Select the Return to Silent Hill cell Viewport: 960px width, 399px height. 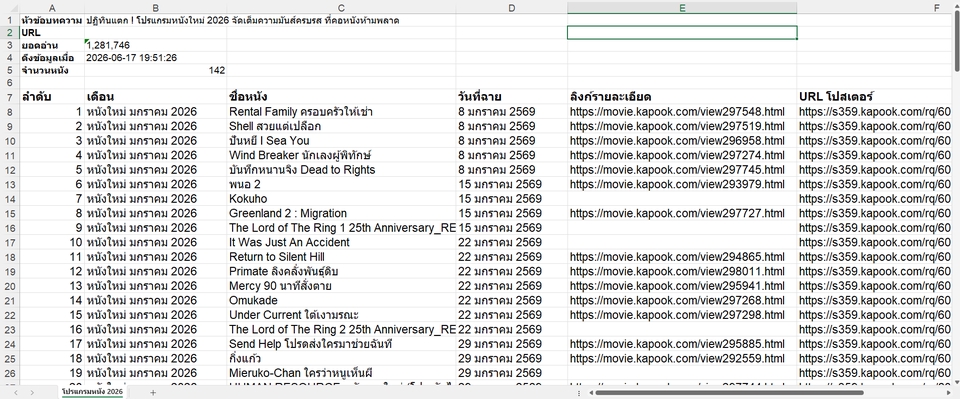[341, 257]
